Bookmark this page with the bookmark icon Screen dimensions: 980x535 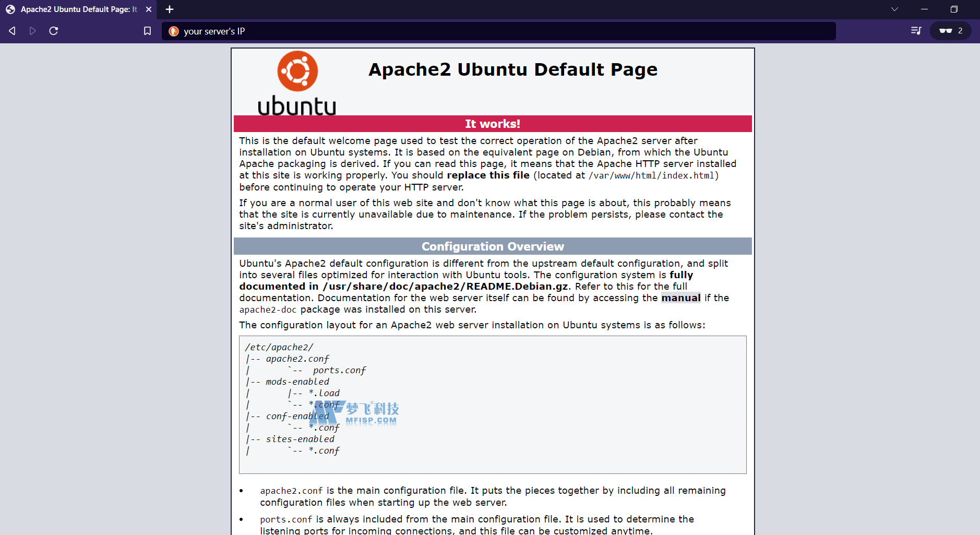[x=147, y=31]
